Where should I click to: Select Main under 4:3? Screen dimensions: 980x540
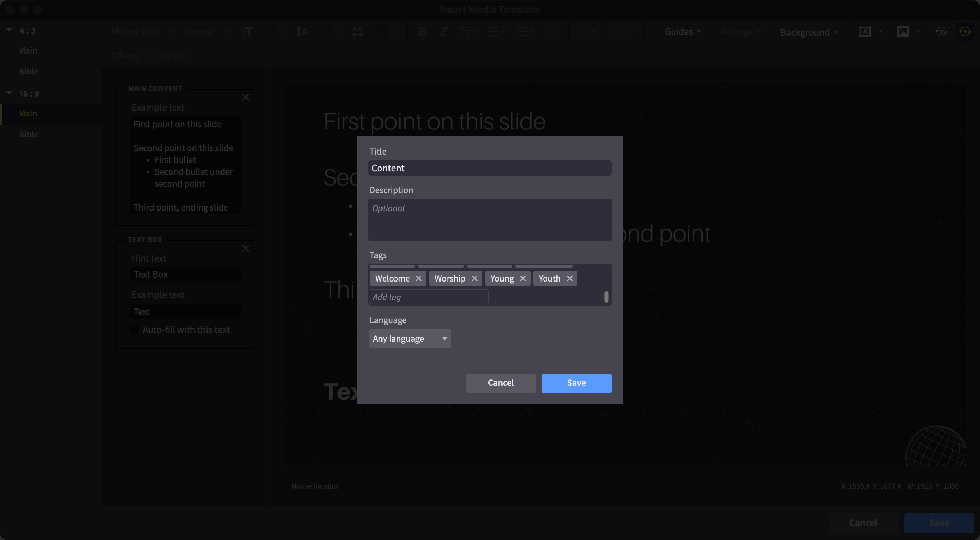point(28,51)
